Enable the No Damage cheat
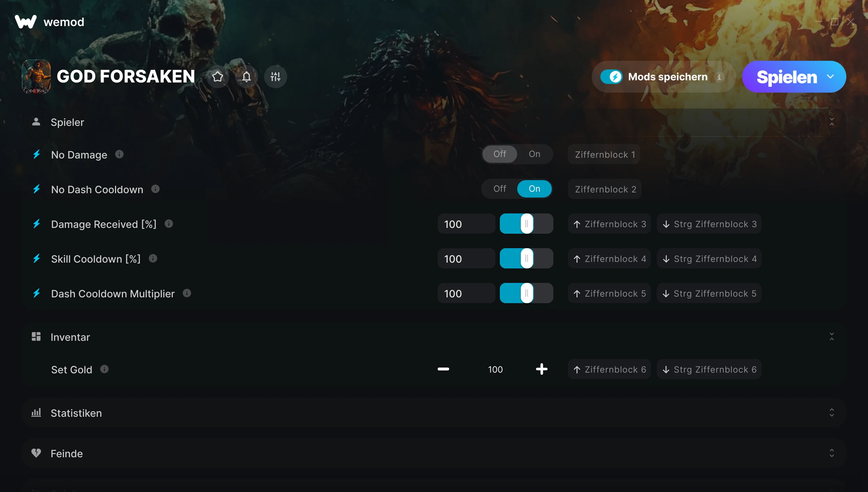 (535, 154)
